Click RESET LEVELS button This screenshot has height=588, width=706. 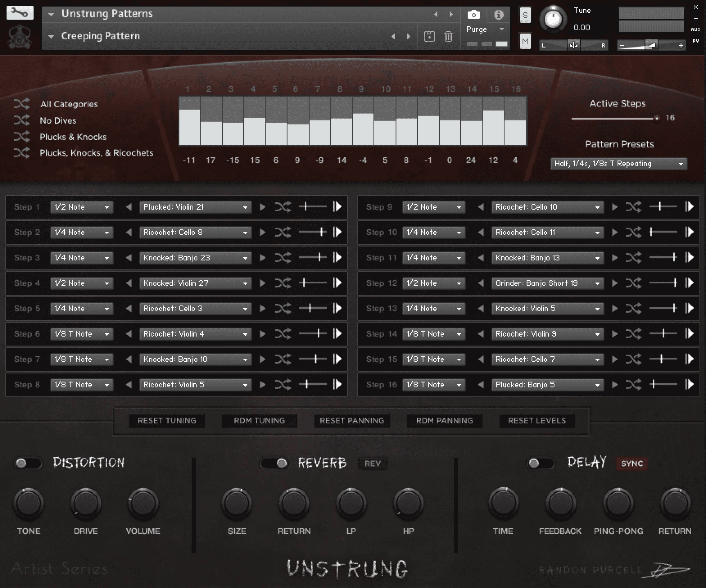pos(537,421)
